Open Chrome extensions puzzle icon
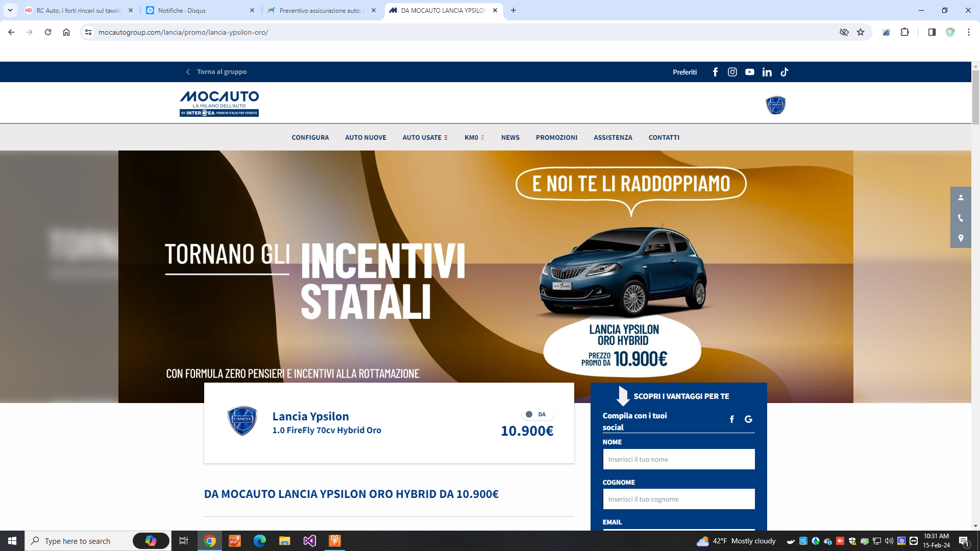Image resolution: width=980 pixels, height=551 pixels. point(904,32)
